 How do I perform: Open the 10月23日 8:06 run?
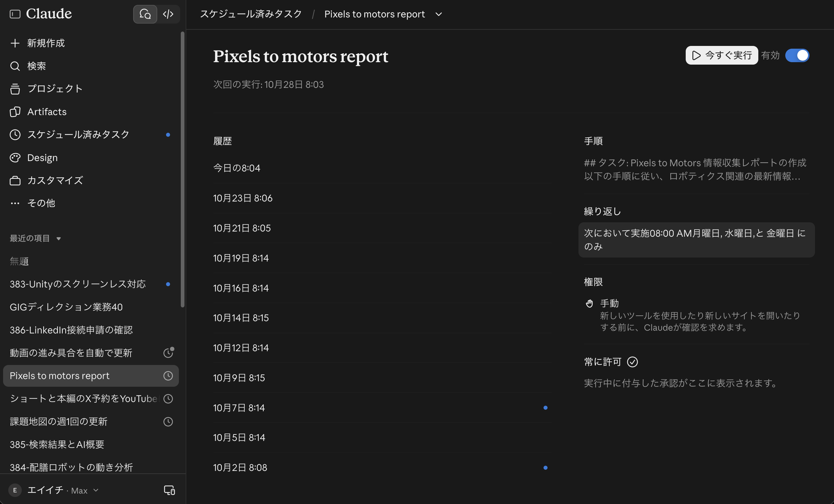[382, 198]
